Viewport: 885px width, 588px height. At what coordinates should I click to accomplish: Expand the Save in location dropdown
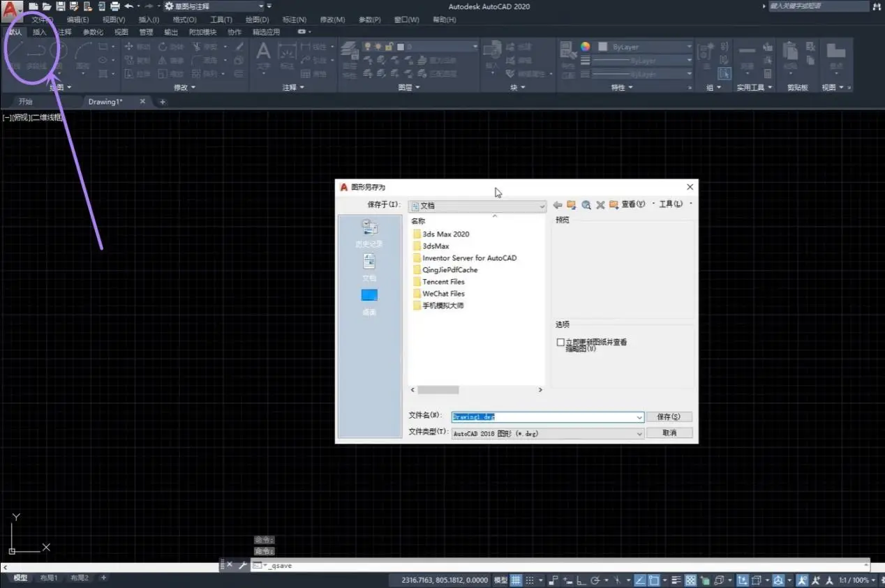click(x=542, y=206)
